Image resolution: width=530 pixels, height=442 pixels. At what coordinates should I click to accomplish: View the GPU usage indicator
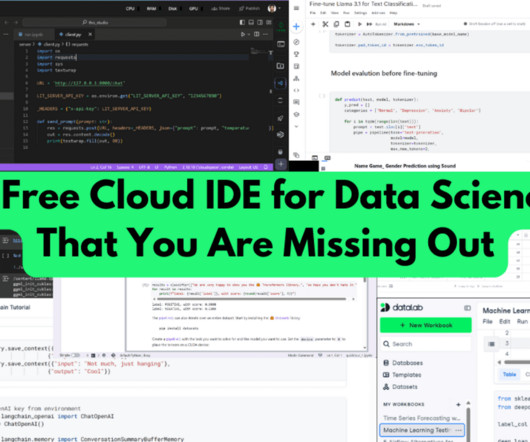tap(194, 8)
